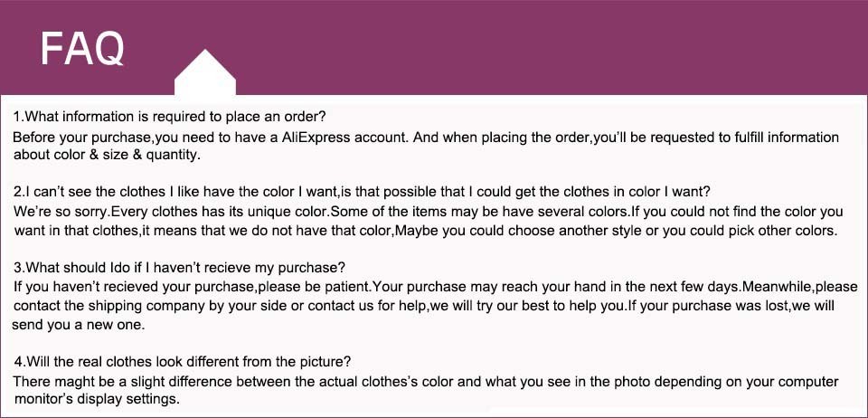Image resolution: width=868 pixels, height=418 pixels.
Task: Click the white arrow pointer below the header
Action: (205, 72)
